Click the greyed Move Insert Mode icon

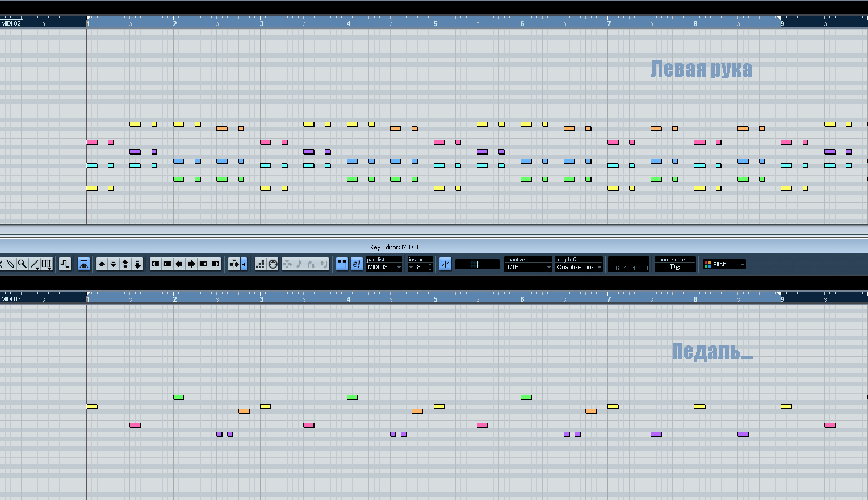click(287, 264)
